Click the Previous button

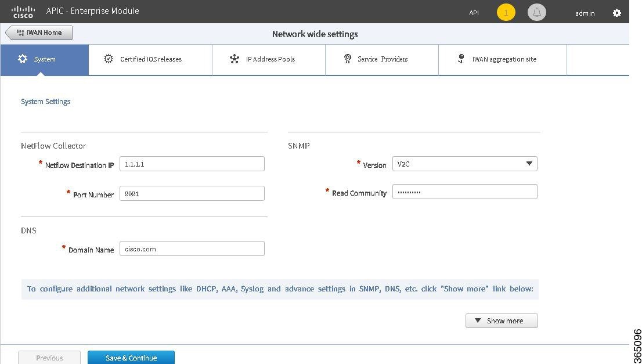click(x=49, y=358)
